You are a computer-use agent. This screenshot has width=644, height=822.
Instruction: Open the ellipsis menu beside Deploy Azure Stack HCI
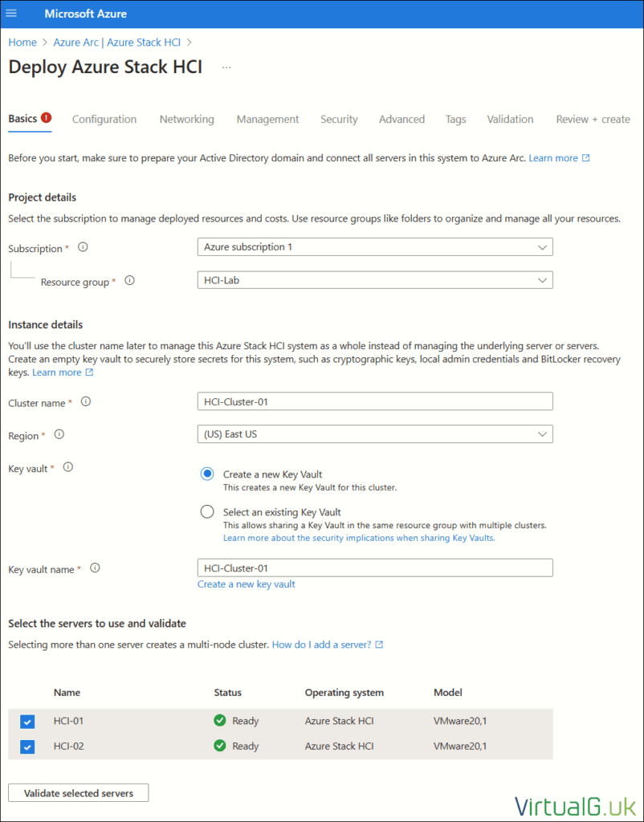coord(226,67)
